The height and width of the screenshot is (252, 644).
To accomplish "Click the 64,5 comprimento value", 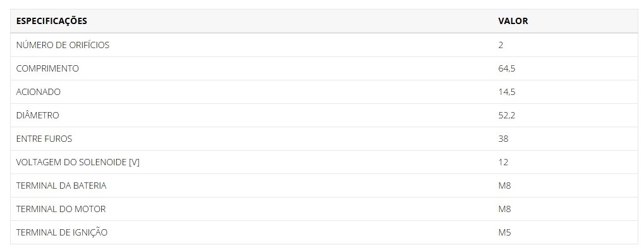I will 507,68.
